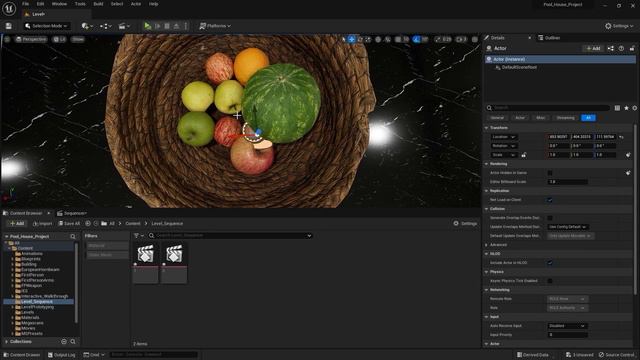Open the Actor menu

(x=136, y=4)
